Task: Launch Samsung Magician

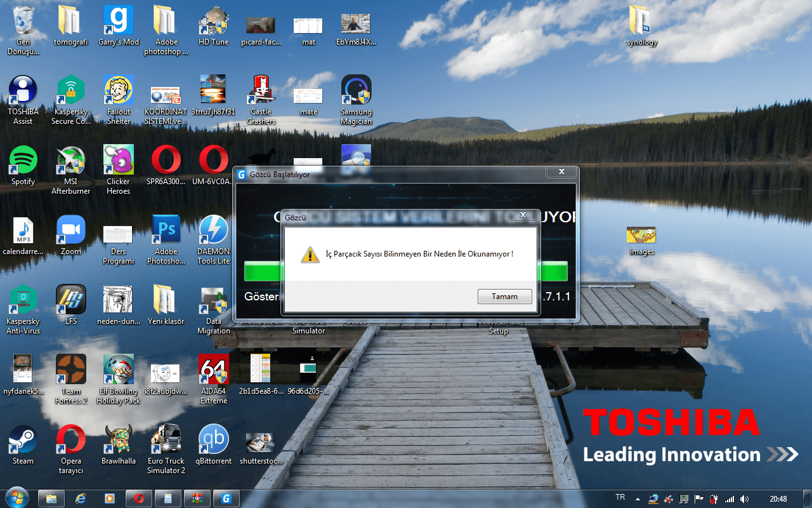Action: [x=356, y=100]
